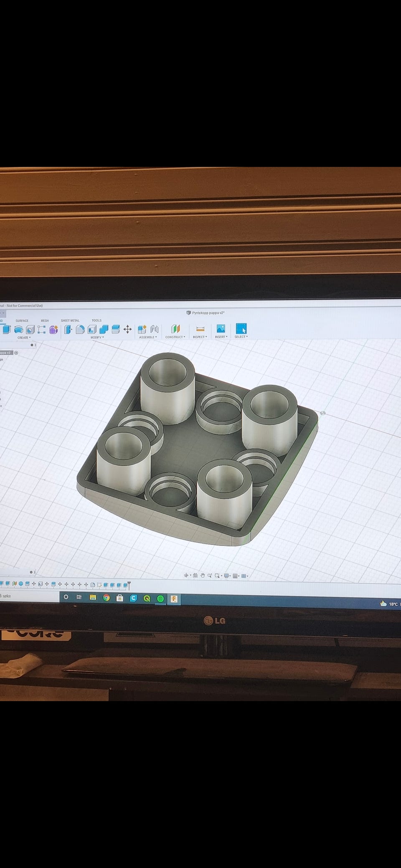Open Task View from the taskbar

point(79,597)
